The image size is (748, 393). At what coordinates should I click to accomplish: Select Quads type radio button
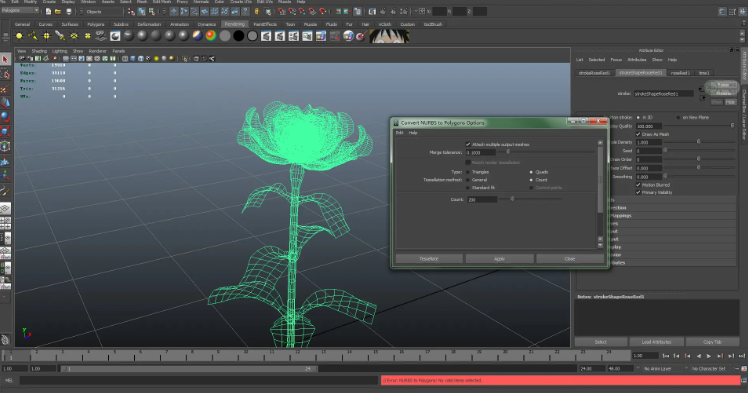pos(531,172)
